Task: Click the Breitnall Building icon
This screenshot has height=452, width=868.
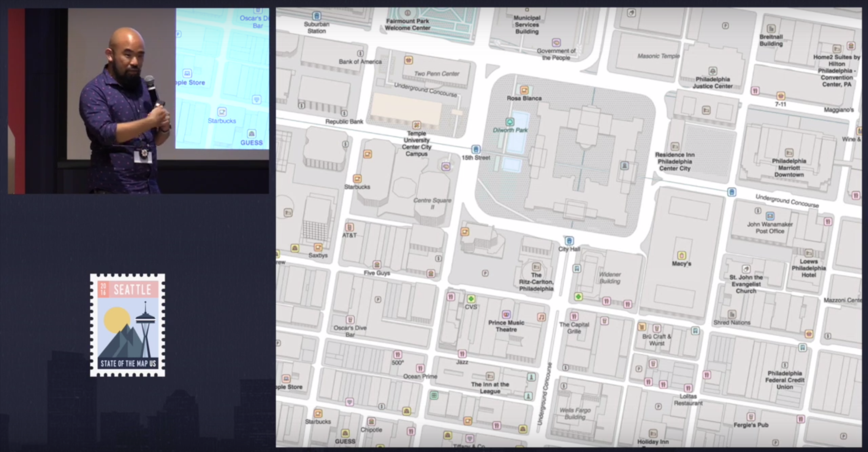Action: tap(771, 29)
